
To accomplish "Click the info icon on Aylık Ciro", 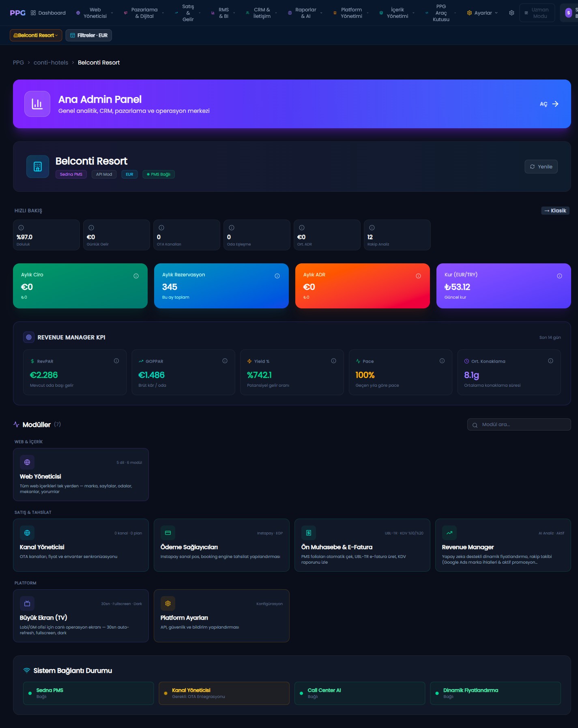I will click(x=136, y=276).
